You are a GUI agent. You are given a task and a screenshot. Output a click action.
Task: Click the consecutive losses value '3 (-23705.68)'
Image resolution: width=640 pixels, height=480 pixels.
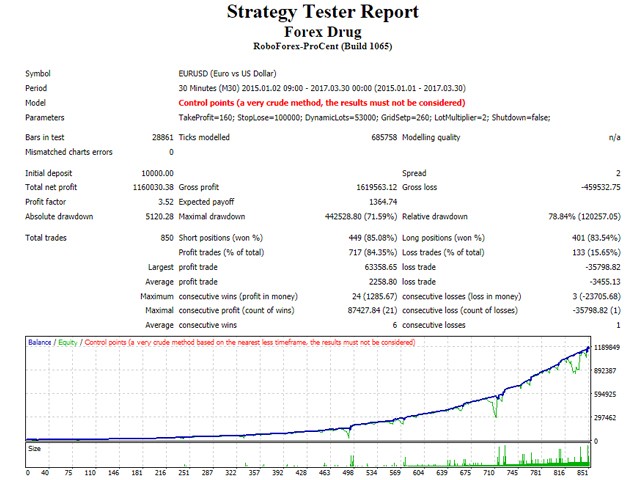[x=596, y=296]
